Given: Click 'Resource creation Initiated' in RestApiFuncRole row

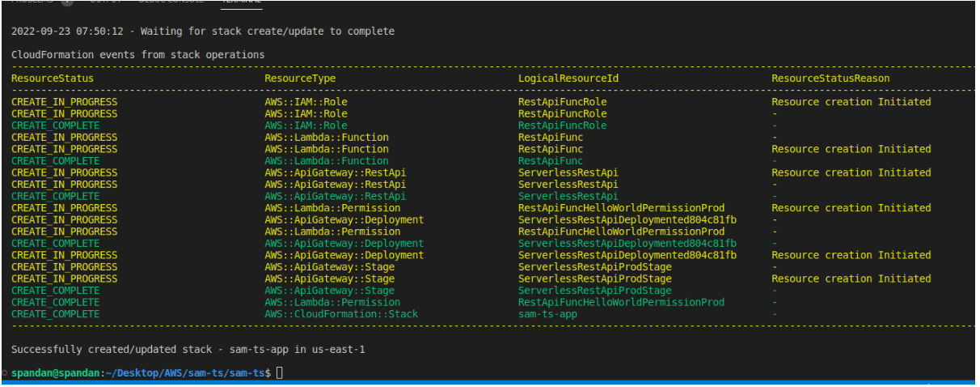Looking at the screenshot, I should 851,102.
